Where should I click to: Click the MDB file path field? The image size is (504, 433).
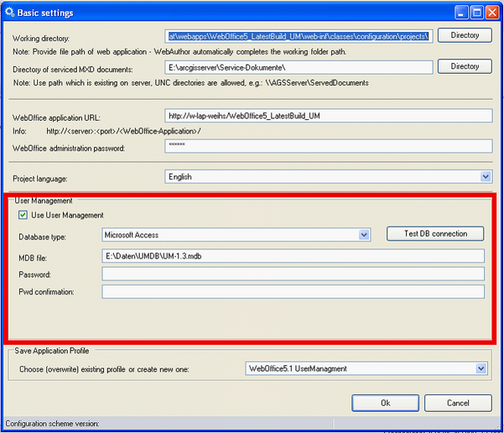point(294,256)
